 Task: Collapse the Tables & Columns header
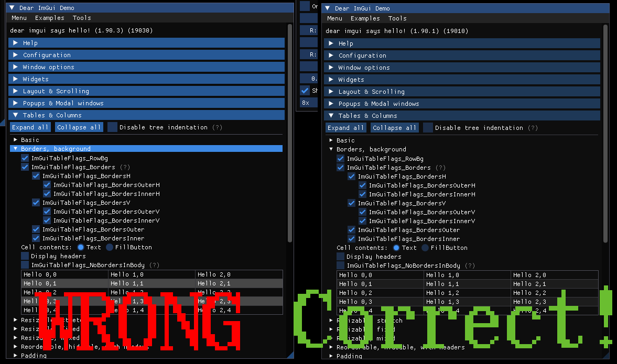(52, 115)
